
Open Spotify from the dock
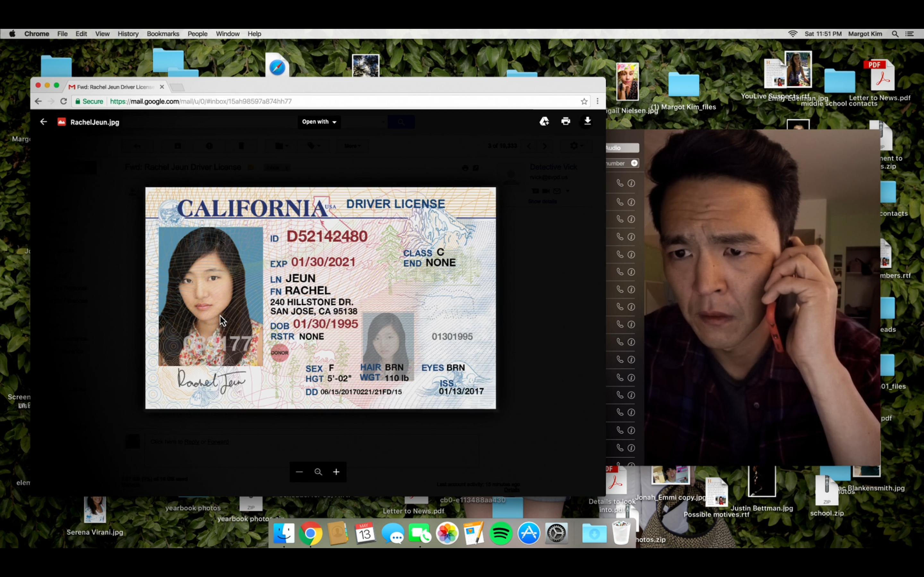501,533
